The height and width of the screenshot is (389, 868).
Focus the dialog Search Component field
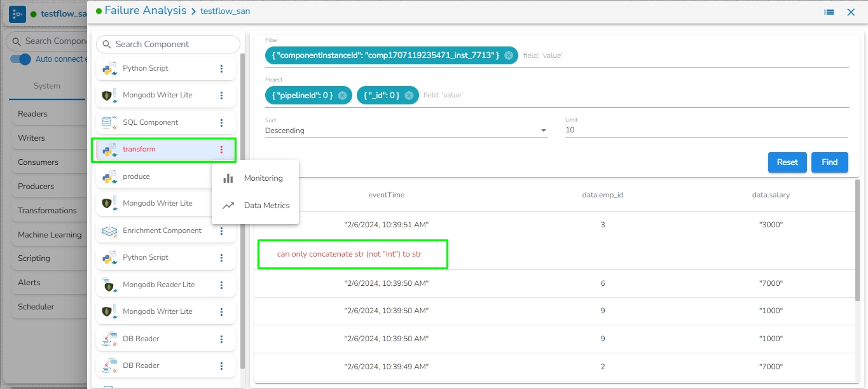coord(168,45)
